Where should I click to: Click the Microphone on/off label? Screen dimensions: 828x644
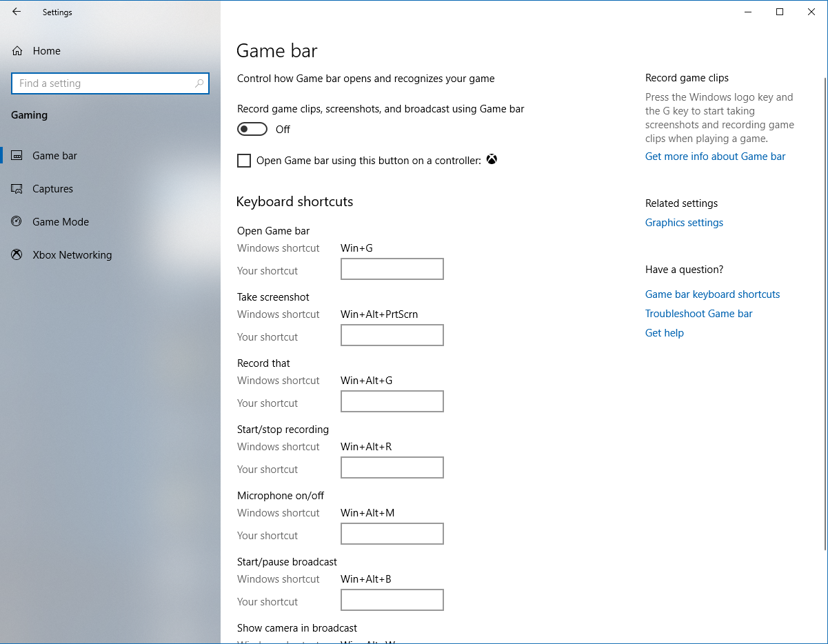pos(281,496)
